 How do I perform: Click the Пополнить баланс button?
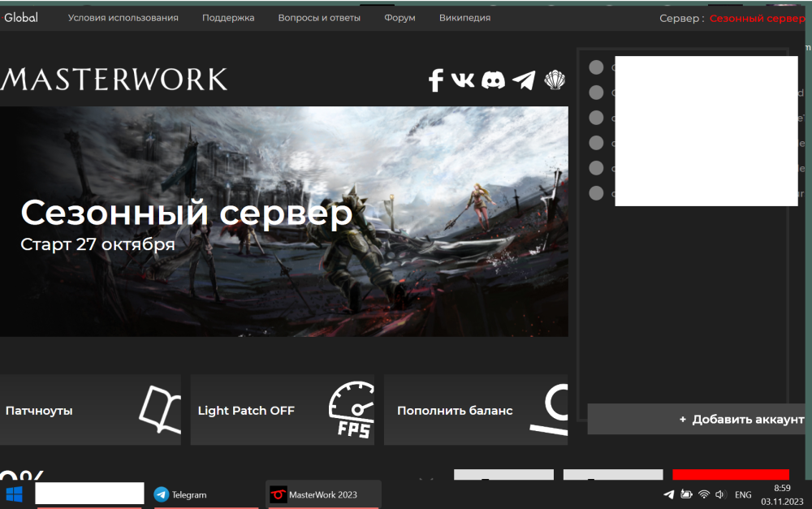[x=475, y=410]
